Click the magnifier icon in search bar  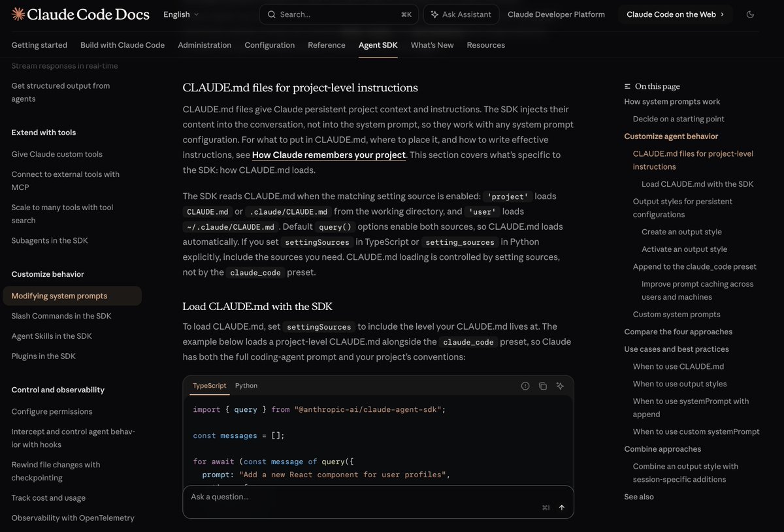pyautogui.click(x=272, y=14)
